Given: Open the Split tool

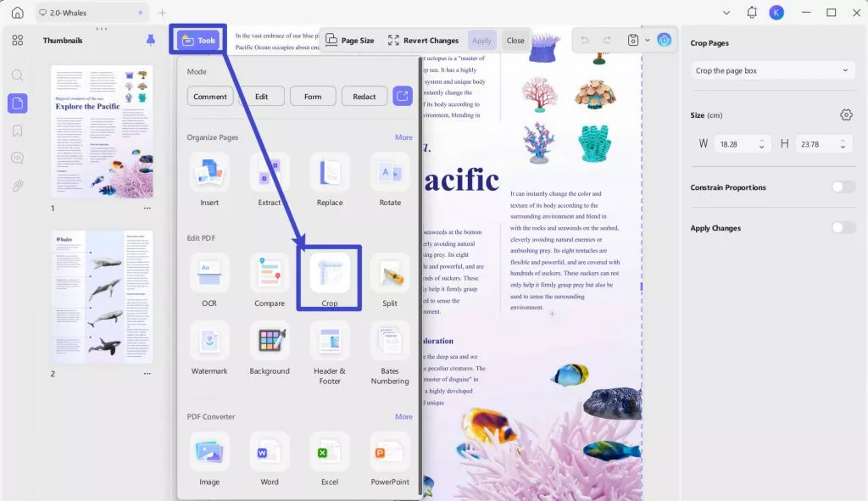Looking at the screenshot, I should pyautogui.click(x=390, y=281).
